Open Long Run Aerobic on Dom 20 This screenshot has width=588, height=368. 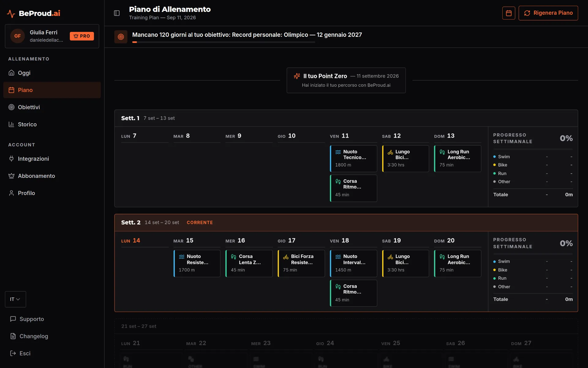(x=458, y=263)
